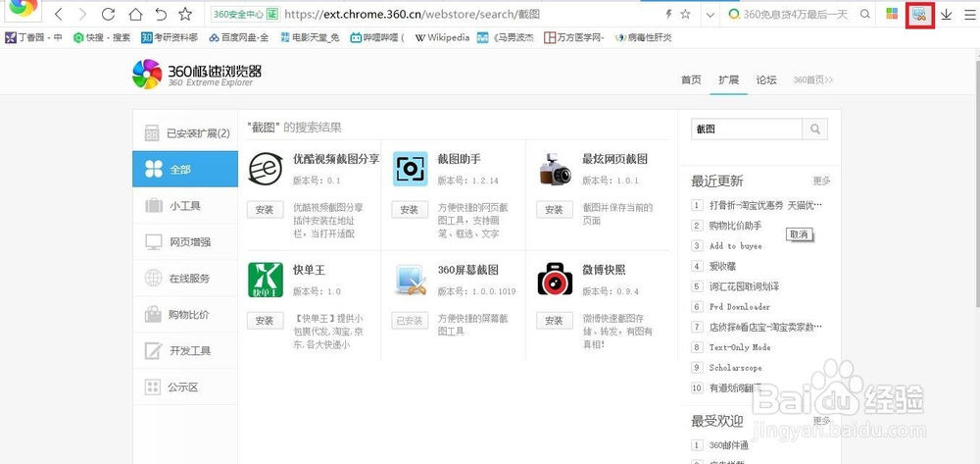Open 购物比价助手 in recent updates

click(x=736, y=226)
